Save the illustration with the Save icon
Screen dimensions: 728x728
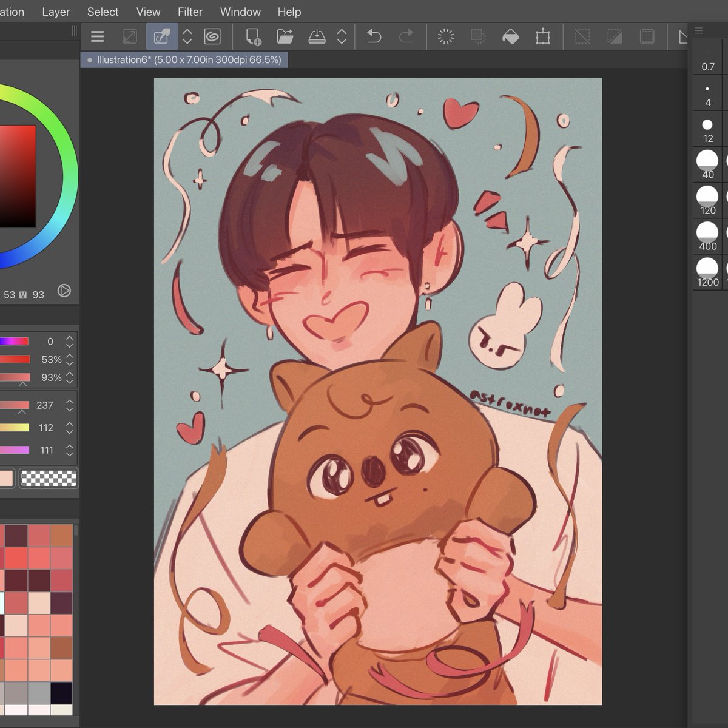click(x=317, y=36)
